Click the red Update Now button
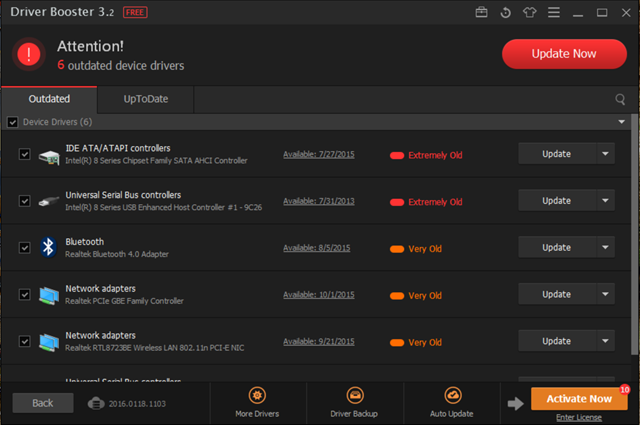This screenshot has width=640, height=425. [564, 54]
